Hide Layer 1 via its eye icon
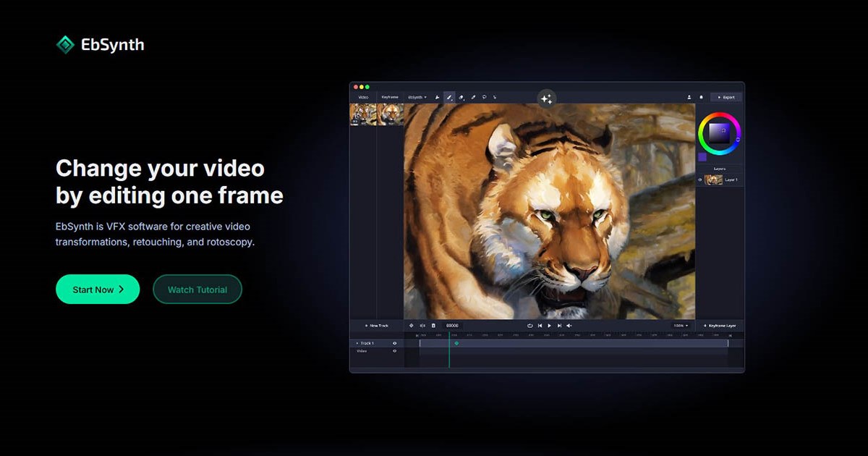The height and width of the screenshot is (456, 868). click(x=700, y=180)
